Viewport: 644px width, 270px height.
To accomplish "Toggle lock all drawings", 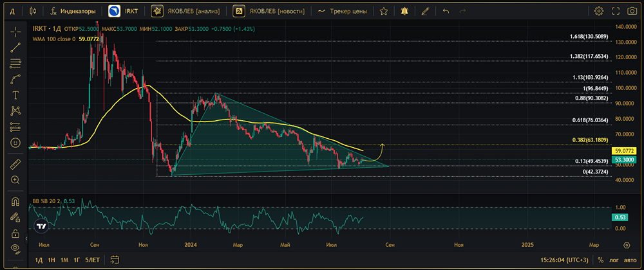I will pos(15,232).
